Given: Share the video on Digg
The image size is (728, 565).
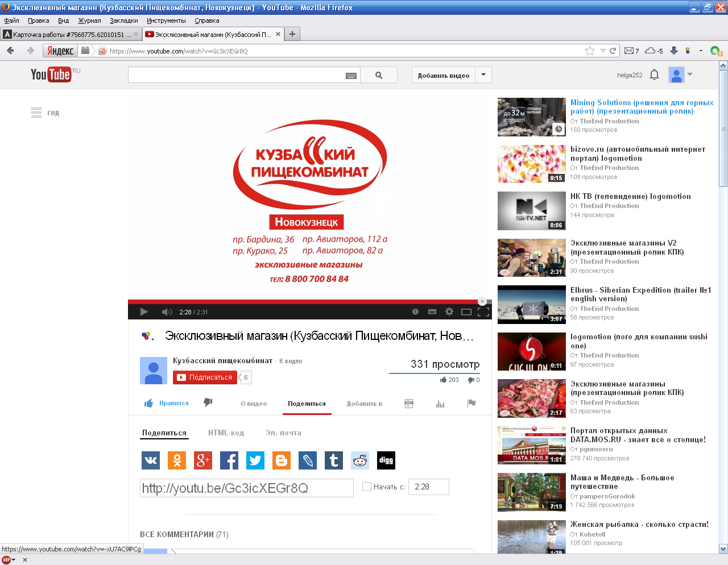Looking at the screenshot, I should 386,460.
